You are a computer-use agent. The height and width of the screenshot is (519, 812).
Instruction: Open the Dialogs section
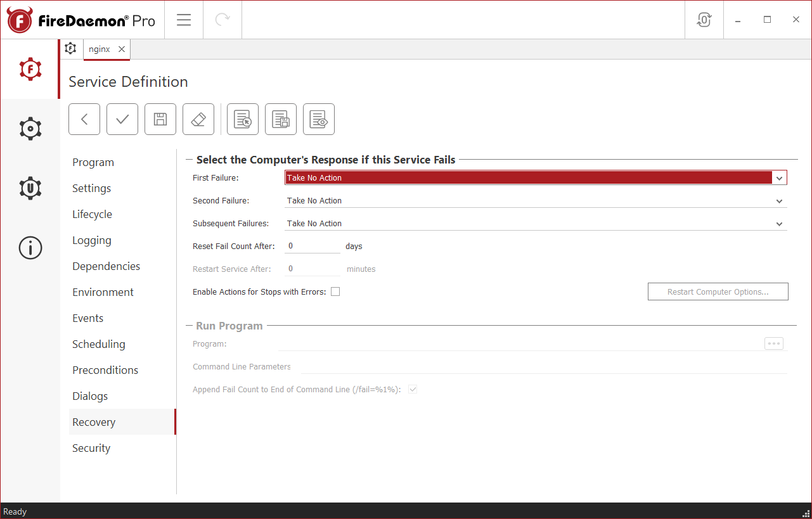pyautogui.click(x=122, y=396)
